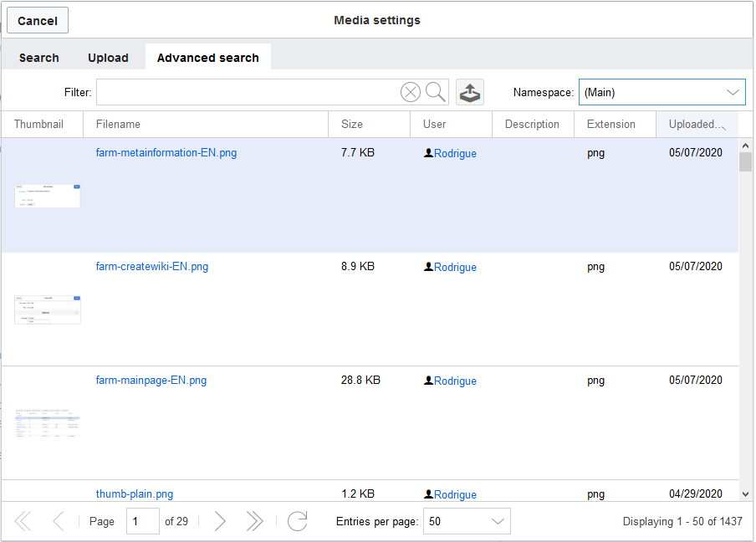The height and width of the screenshot is (542, 756).
Task: Open the Entries per page dropdown
Action: click(x=467, y=521)
